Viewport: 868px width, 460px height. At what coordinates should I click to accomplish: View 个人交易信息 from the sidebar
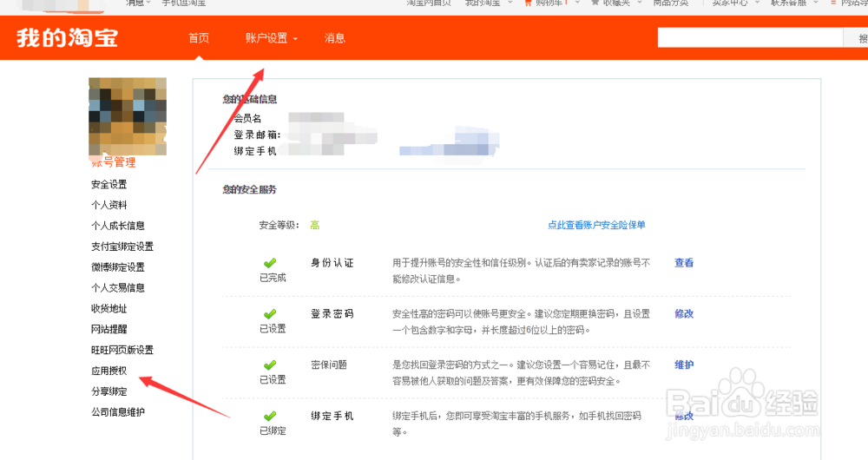point(118,287)
